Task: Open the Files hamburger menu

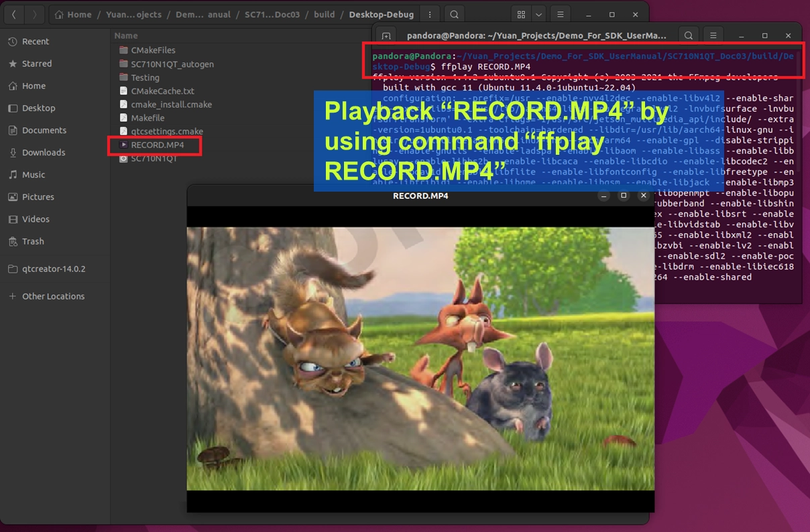Action: click(560, 14)
